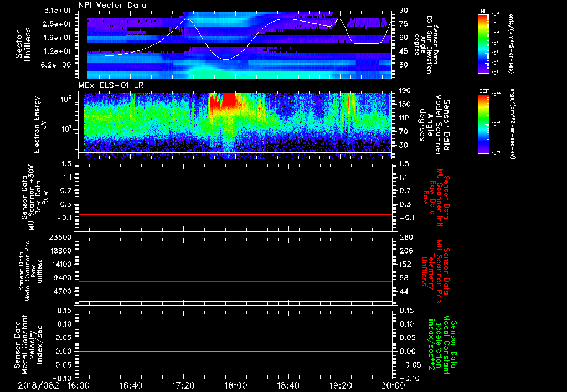Click the 75 degree sun elevation tick
Image resolution: width=567 pixels, height=392 pixels.
404,24
